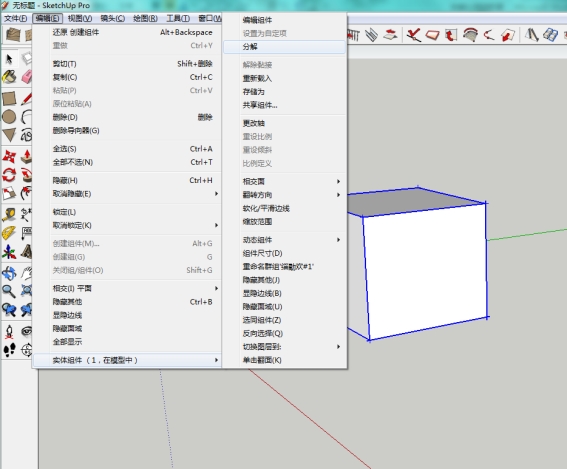This screenshot has width=567, height=469.
Task: Pick the Circle drawing tool
Action: point(9,117)
